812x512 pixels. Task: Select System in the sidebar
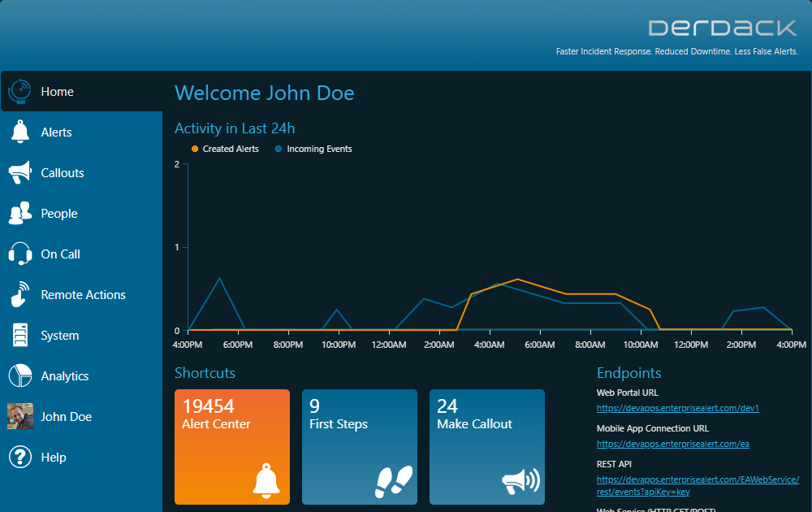point(81,336)
